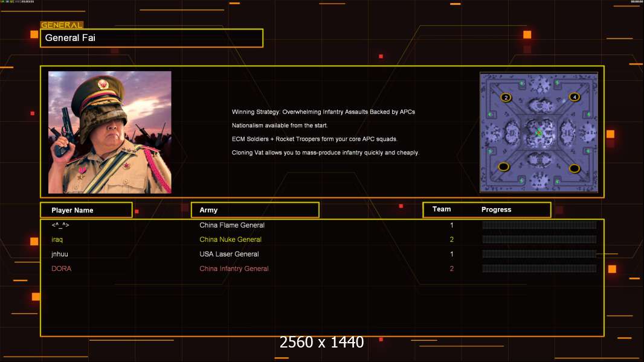
Task: Click the China Flame General army entry
Action: coord(232,225)
